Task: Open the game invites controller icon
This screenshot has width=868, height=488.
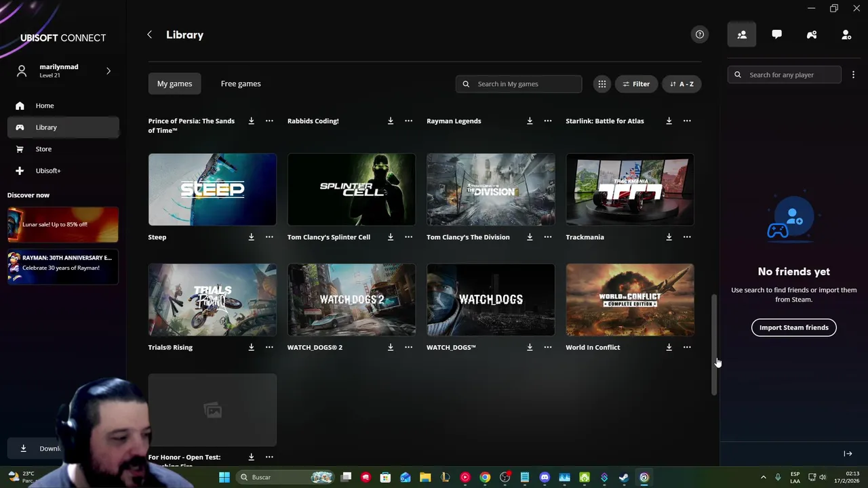Action: point(812,35)
